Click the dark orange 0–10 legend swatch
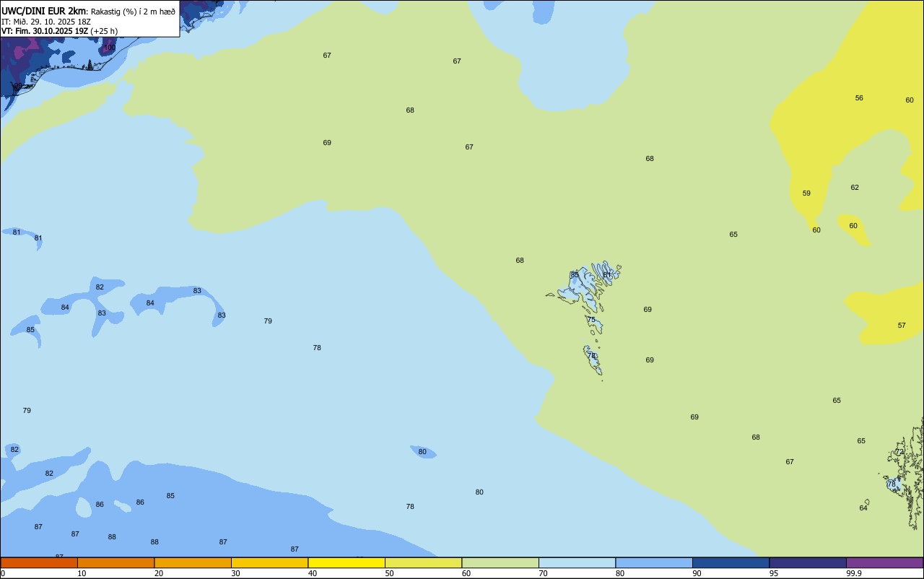Viewport: 924px width, 579px height. coord(39,562)
